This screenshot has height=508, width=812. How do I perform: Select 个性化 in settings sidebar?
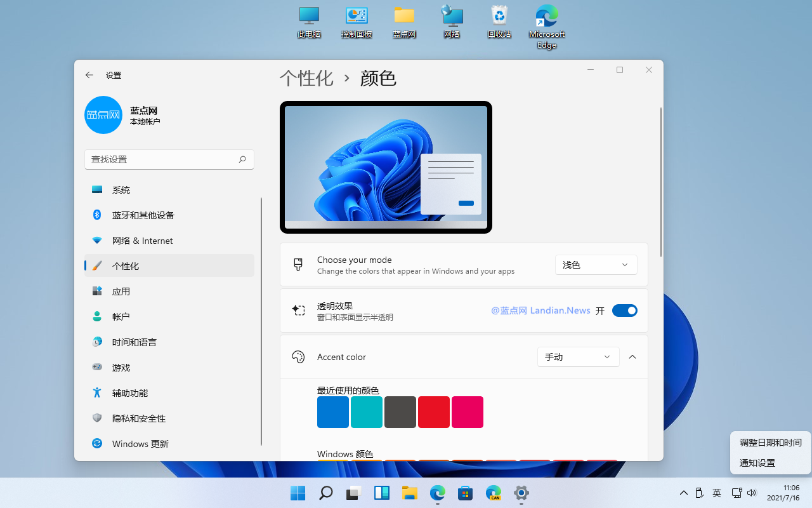coord(169,266)
